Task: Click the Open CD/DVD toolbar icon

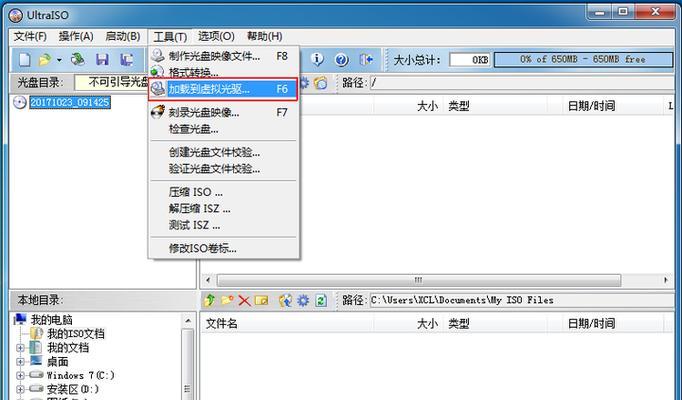Action: (78, 59)
